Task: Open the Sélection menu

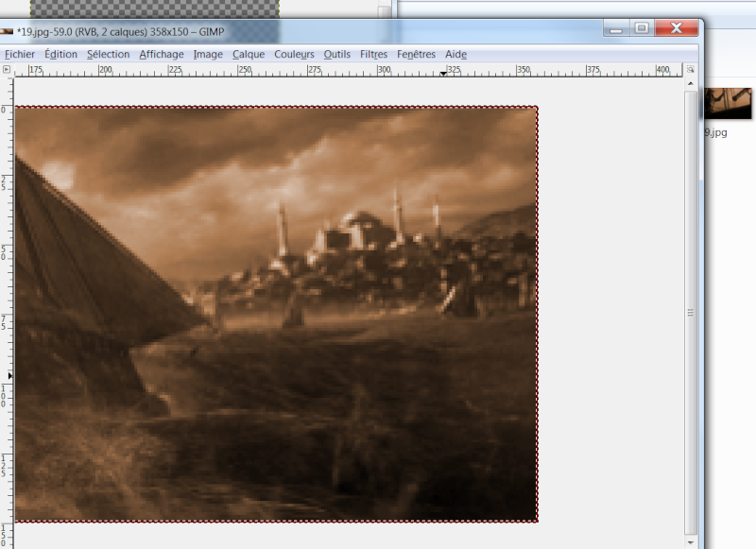Action: point(108,54)
